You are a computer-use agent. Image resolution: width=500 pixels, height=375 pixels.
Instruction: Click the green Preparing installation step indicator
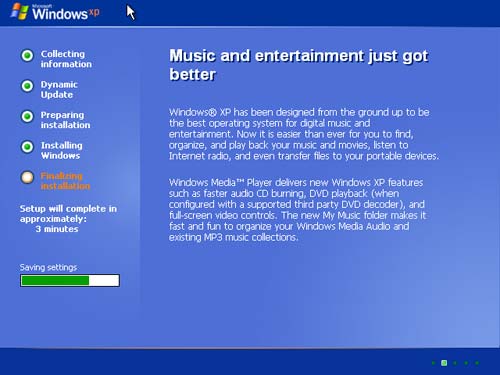27,116
